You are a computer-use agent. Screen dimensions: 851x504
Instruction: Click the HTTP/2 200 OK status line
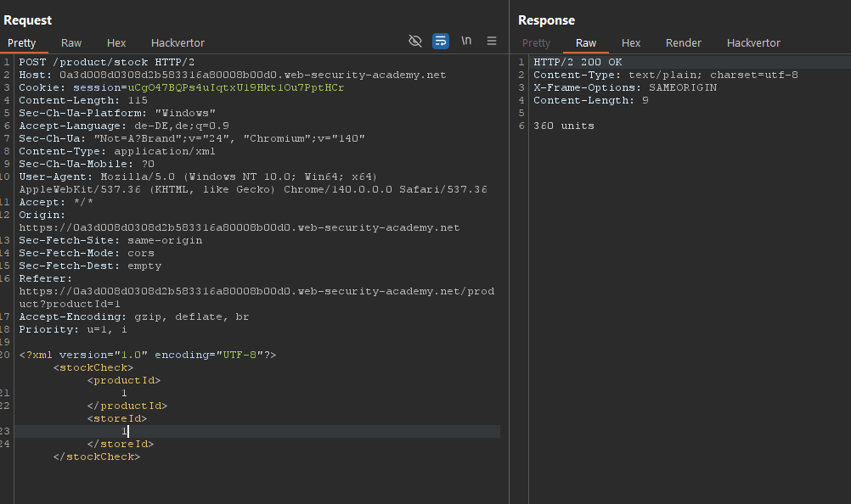pyautogui.click(x=578, y=62)
